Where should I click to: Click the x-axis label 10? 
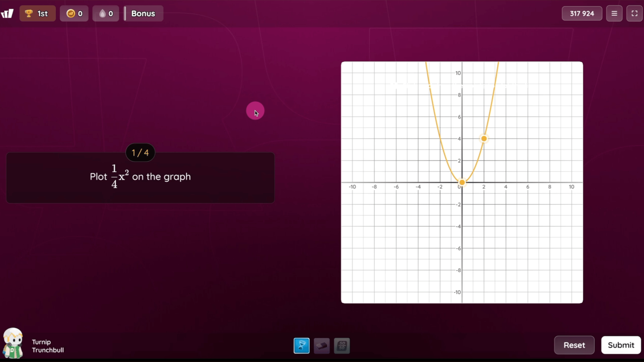(x=572, y=187)
